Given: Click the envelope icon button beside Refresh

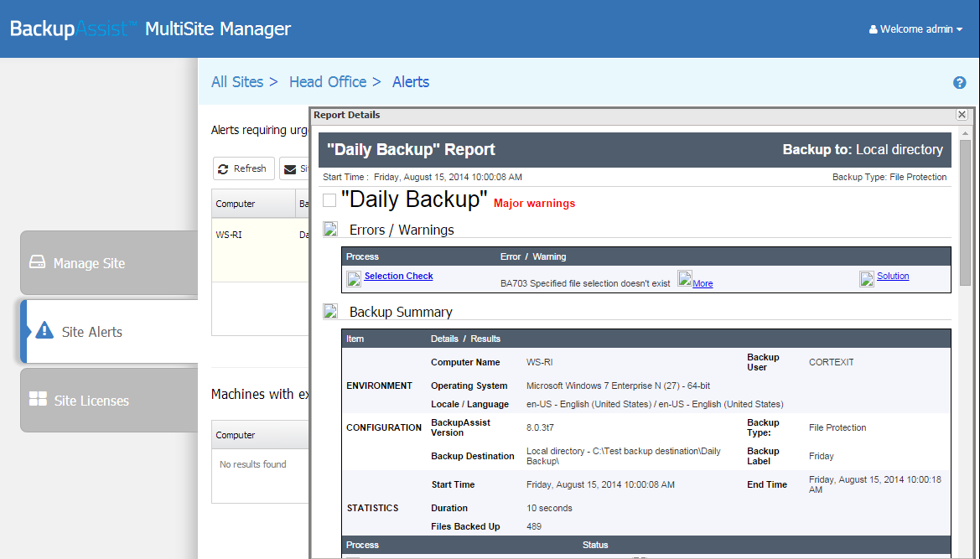Looking at the screenshot, I should [293, 168].
